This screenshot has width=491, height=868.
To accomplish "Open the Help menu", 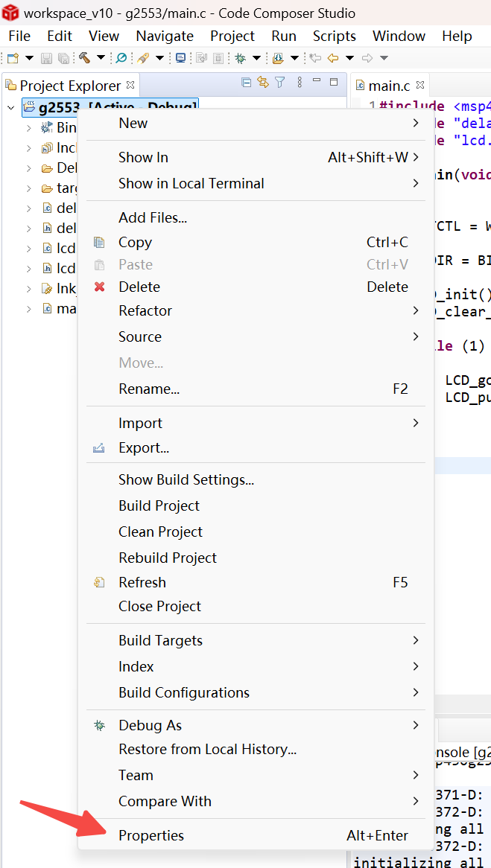I will [457, 36].
